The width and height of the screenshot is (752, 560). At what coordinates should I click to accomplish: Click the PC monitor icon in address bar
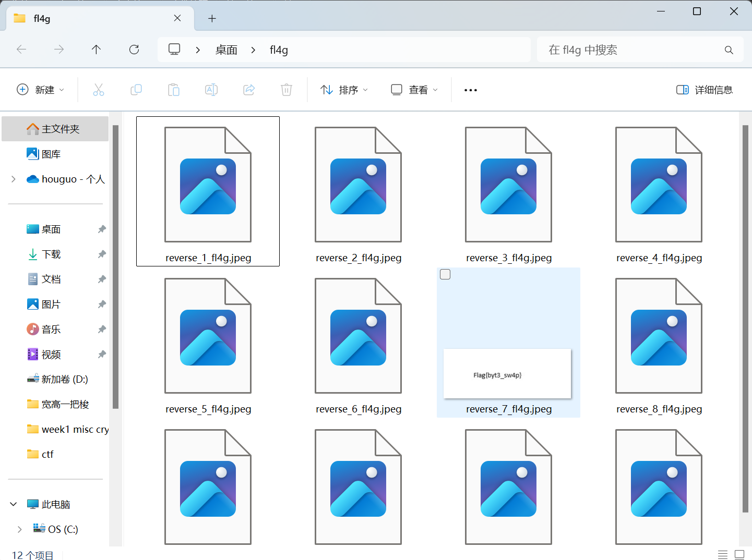click(x=174, y=50)
